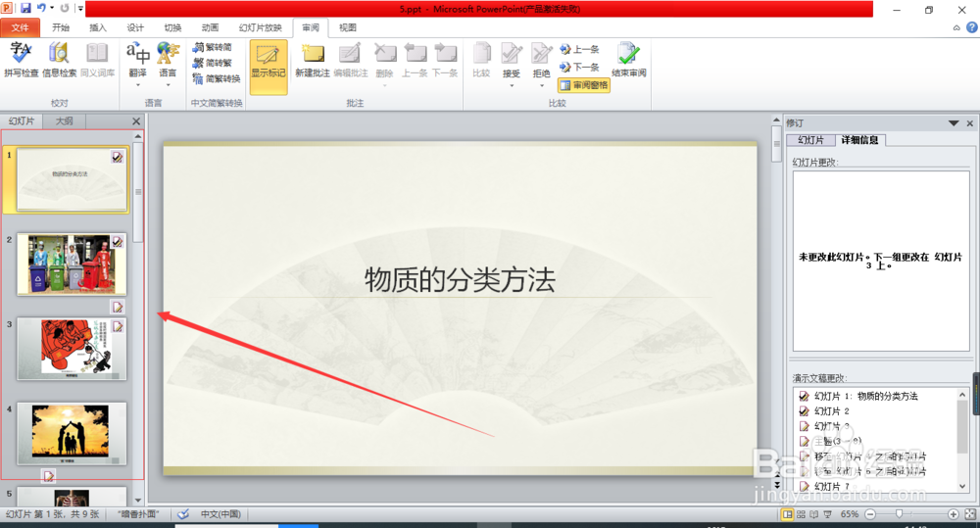Open the 语言 language tool
Image resolution: width=980 pixels, height=528 pixels.
coord(168,60)
